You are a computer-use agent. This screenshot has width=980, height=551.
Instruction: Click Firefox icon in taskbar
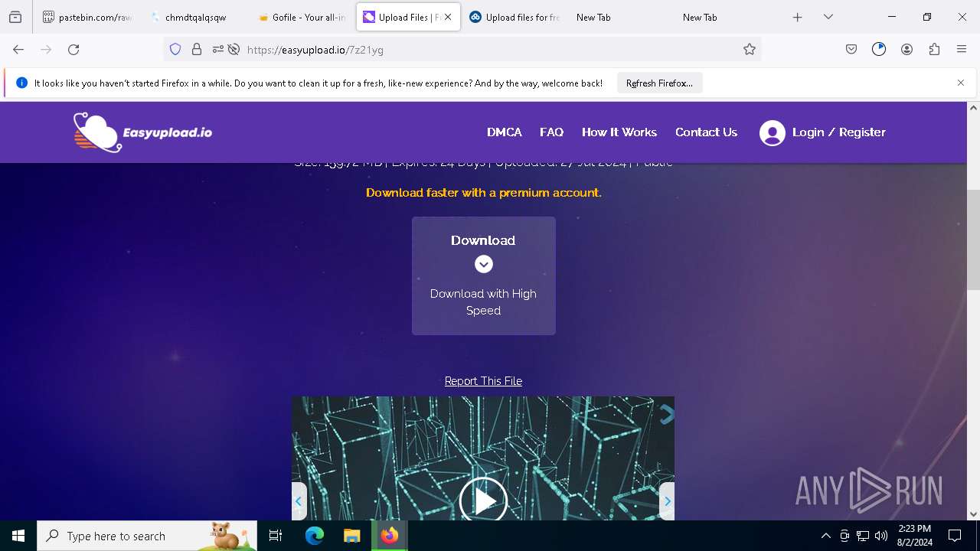(x=390, y=536)
